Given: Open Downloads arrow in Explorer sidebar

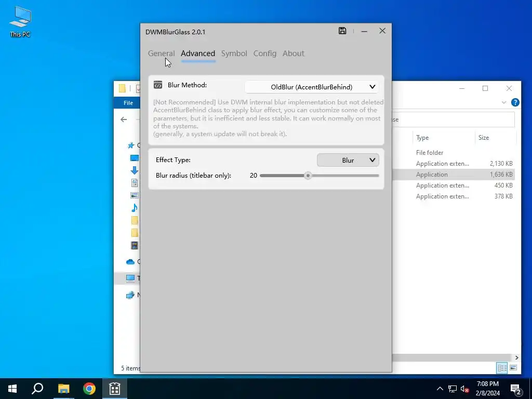Looking at the screenshot, I should (135, 170).
